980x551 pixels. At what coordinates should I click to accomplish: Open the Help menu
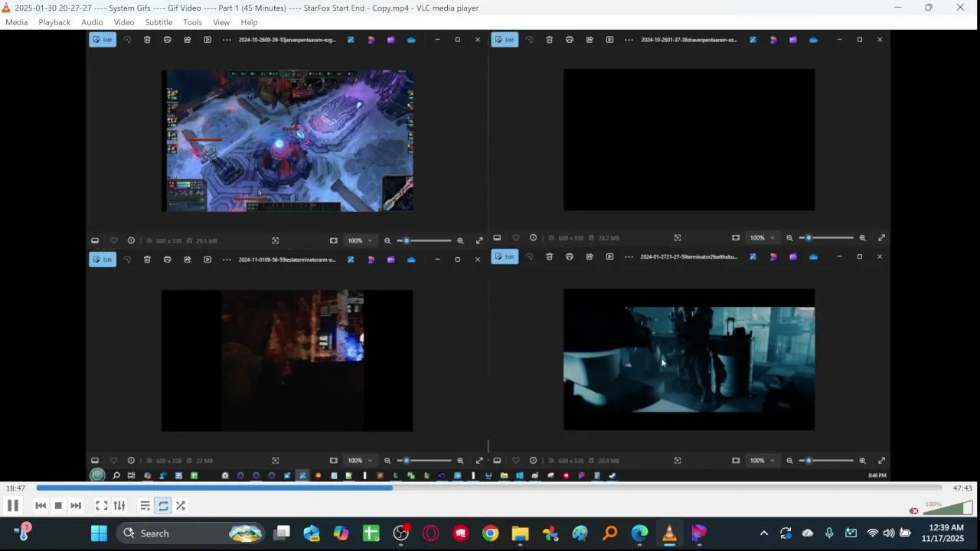(249, 22)
